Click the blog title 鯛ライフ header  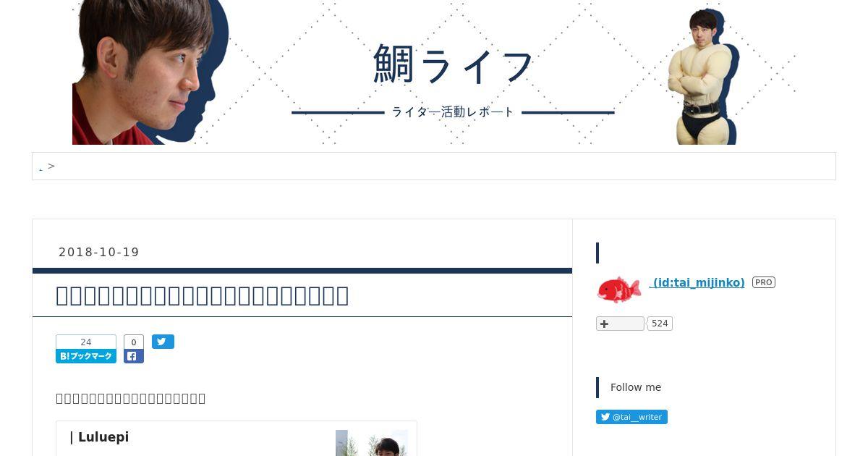point(454,64)
